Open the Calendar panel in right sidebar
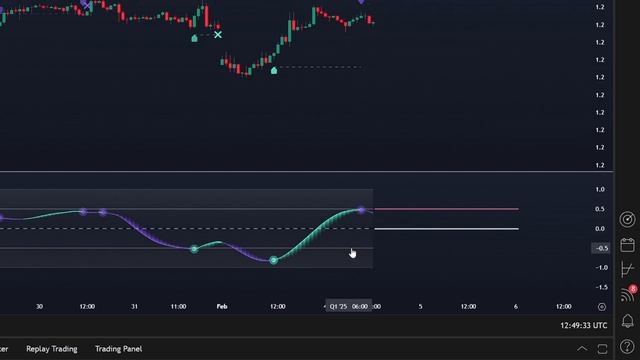Viewport: 640px width, 360px height. 627,245
